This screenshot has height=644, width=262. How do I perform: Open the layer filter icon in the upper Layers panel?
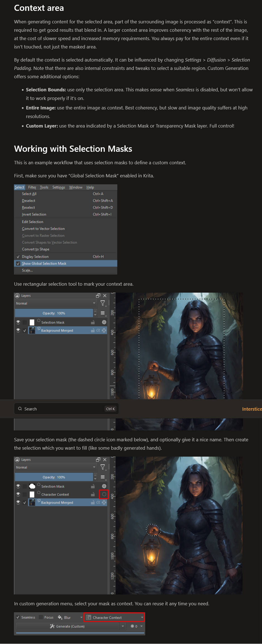click(103, 303)
